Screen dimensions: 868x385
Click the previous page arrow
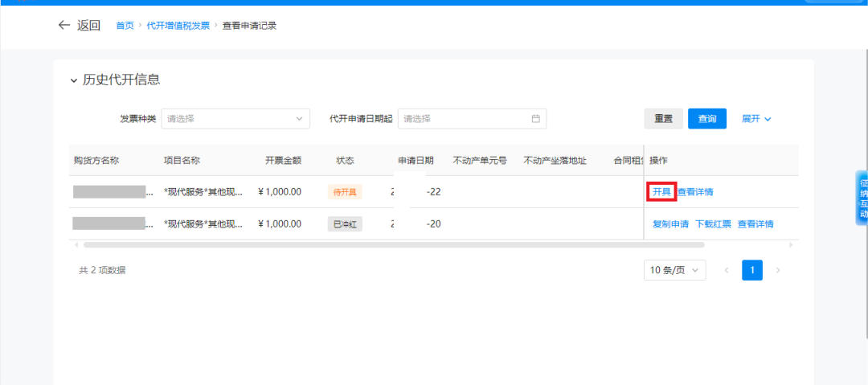tap(727, 270)
